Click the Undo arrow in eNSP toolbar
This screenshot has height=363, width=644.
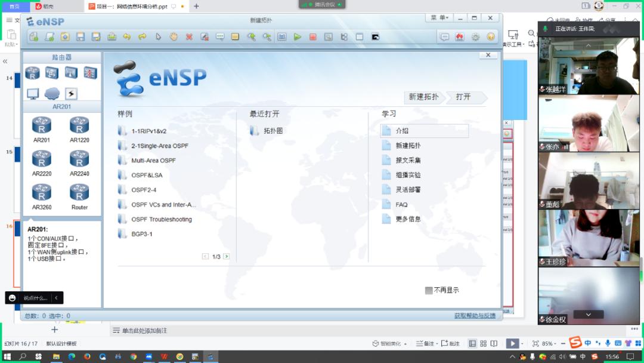coord(127,37)
